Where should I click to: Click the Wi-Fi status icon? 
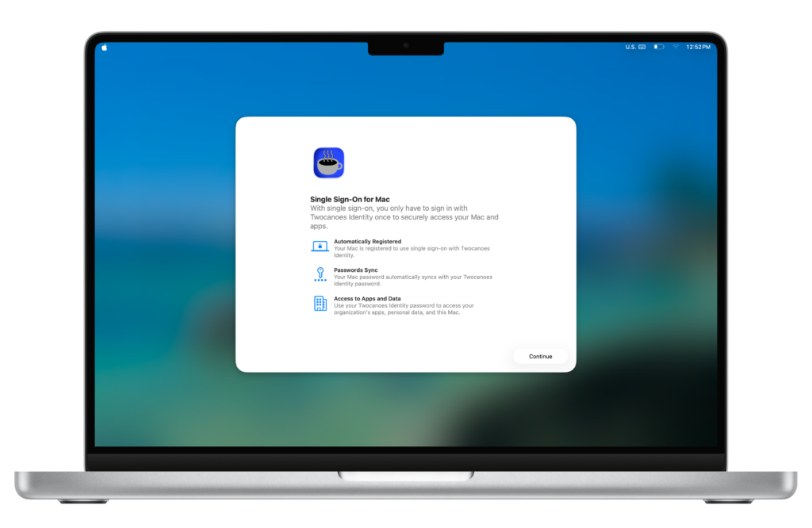(x=676, y=47)
